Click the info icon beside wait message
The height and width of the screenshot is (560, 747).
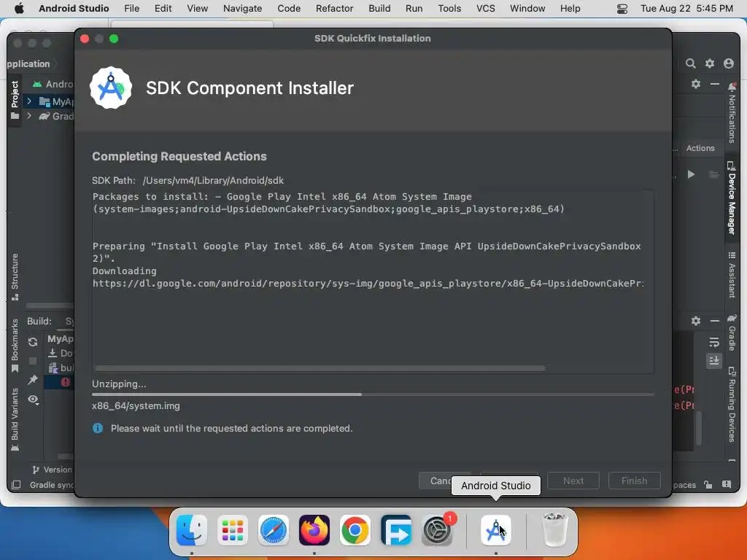(98, 428)
